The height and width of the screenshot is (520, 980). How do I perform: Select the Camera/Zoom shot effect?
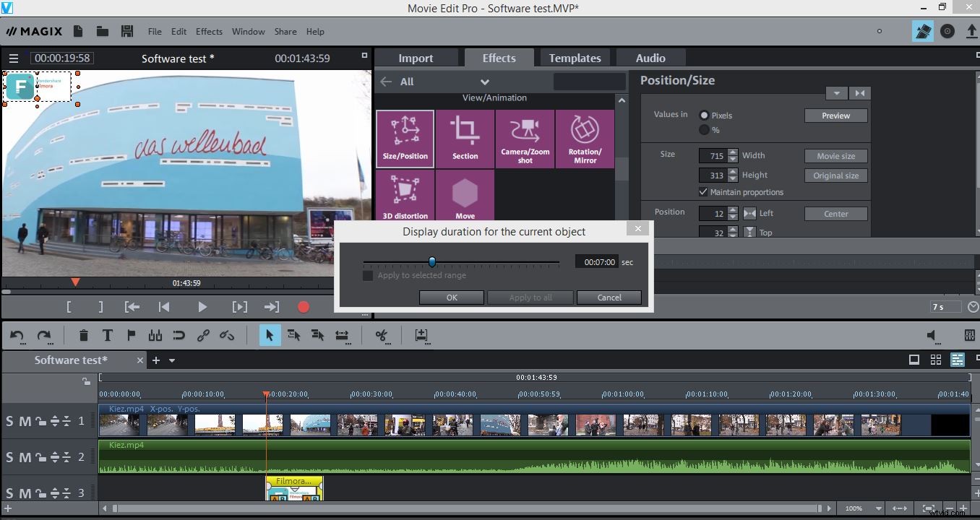525,139
